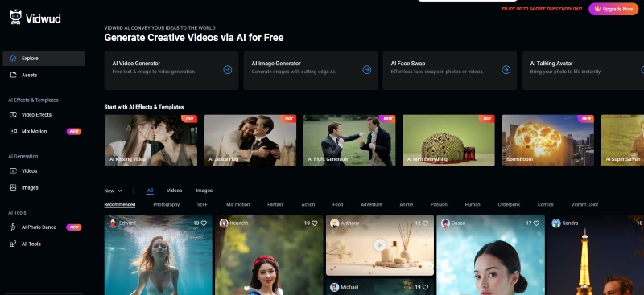Open Sandra's profile avatar
The image size is (644, 295).
[556, 223]
